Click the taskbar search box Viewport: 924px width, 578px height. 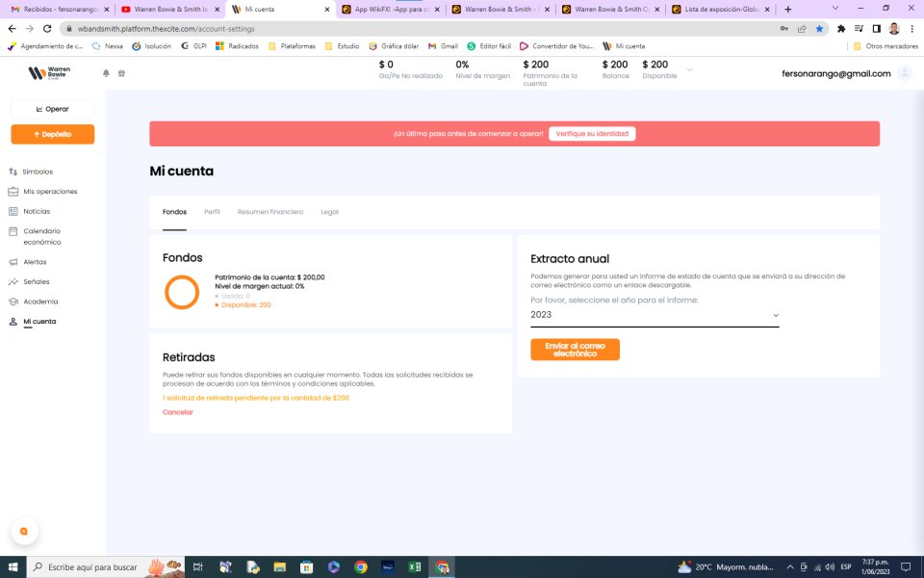pyautogui.click(x=106, y=566)
